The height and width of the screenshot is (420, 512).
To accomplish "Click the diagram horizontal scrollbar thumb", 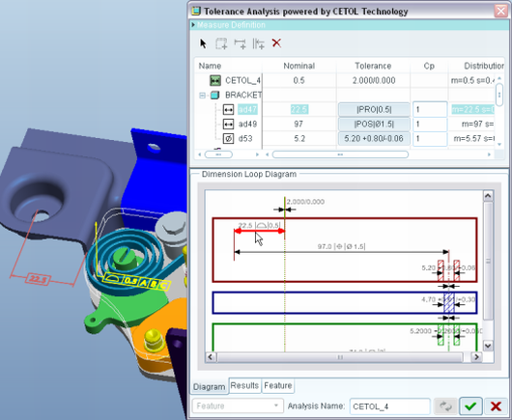I will 340,357.
